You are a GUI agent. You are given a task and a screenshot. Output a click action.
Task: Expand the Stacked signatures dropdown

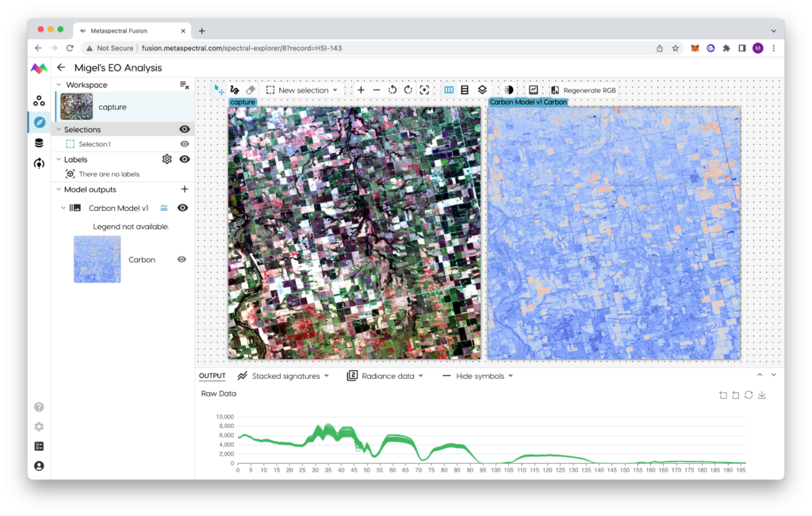pos(282,376)
